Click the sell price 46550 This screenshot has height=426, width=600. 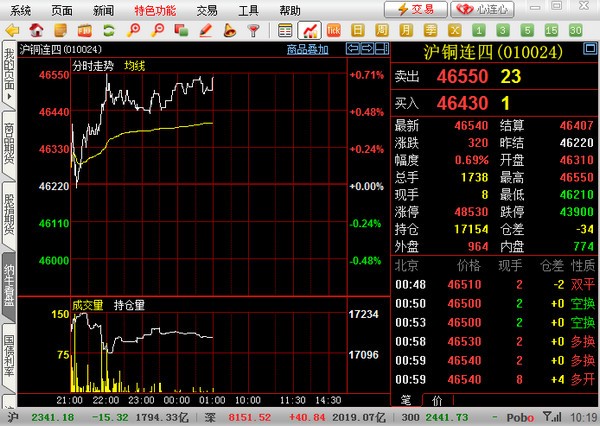pos(462,77)
